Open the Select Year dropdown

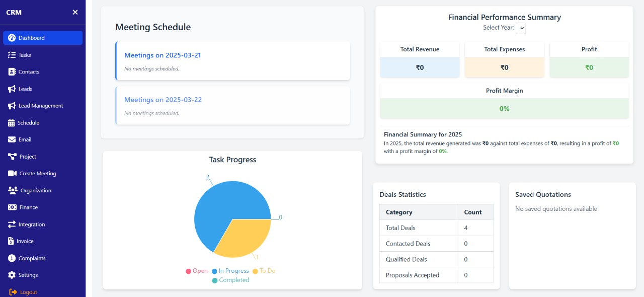pos(521,28)
